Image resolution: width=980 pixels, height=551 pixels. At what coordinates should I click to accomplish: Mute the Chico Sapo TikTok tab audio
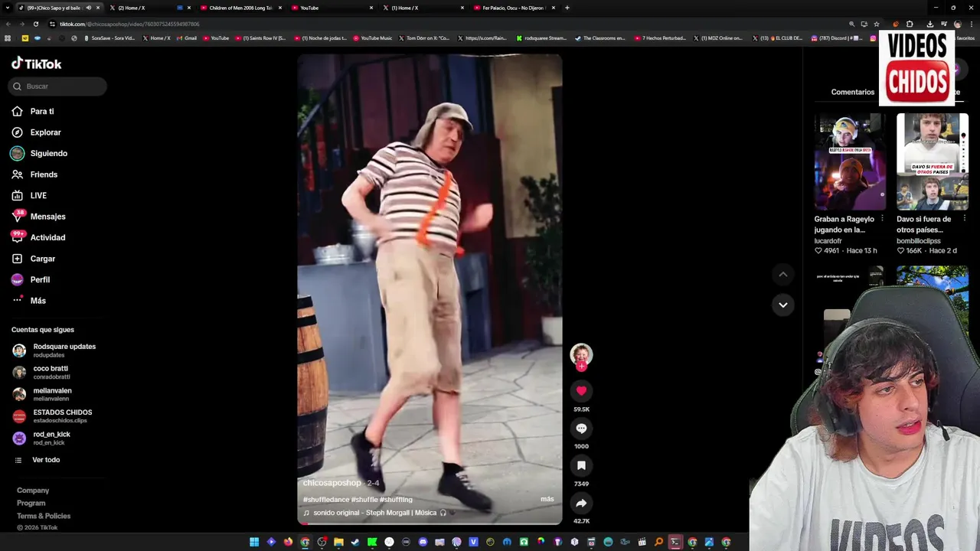click(88, 8)
